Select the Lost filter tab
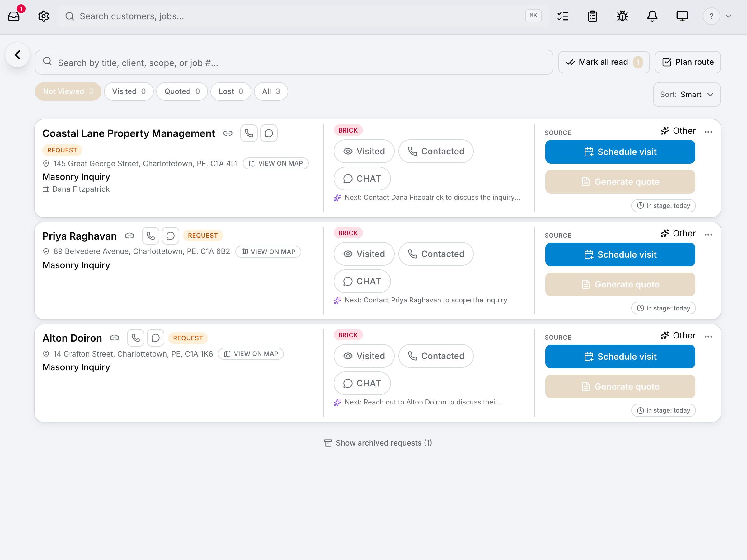The height and width of the screenshot is (560, 747). tap(231, 91)
